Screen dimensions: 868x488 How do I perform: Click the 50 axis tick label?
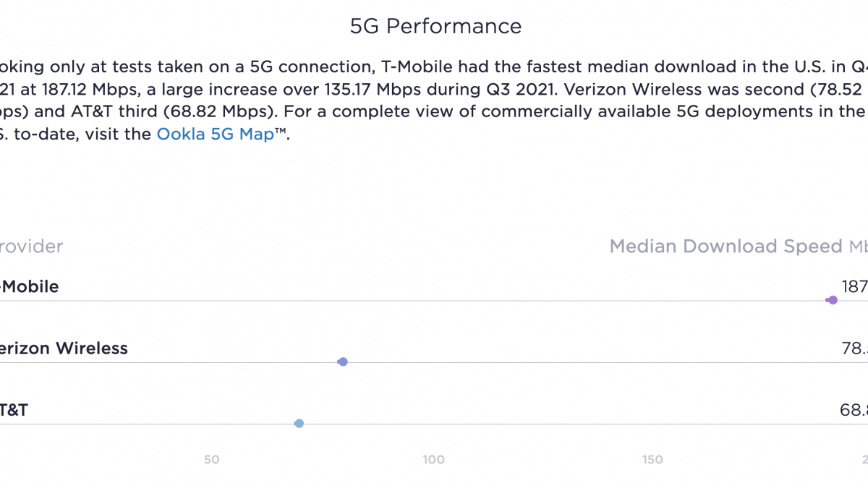pos(211,460)
